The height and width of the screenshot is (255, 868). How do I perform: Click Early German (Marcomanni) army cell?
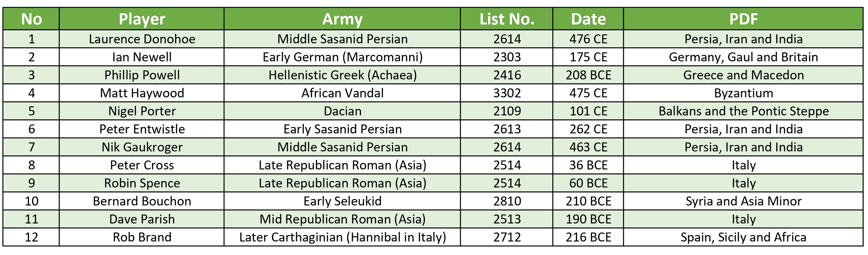point(342,57)
